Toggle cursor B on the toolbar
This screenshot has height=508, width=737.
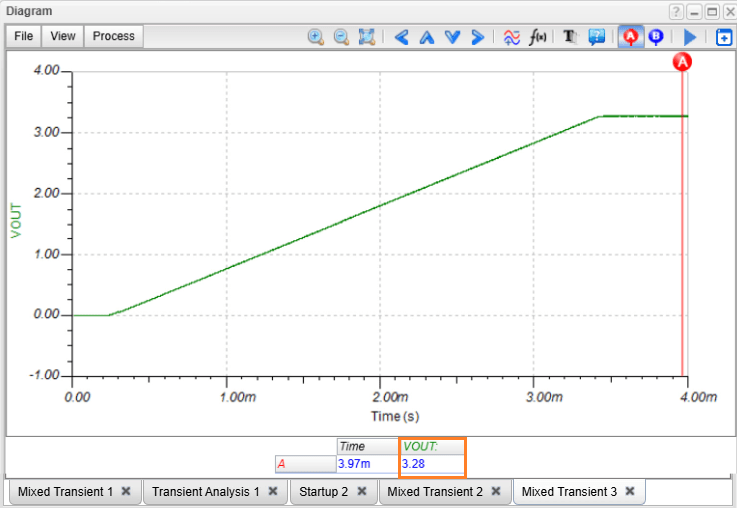click(656, 36)
